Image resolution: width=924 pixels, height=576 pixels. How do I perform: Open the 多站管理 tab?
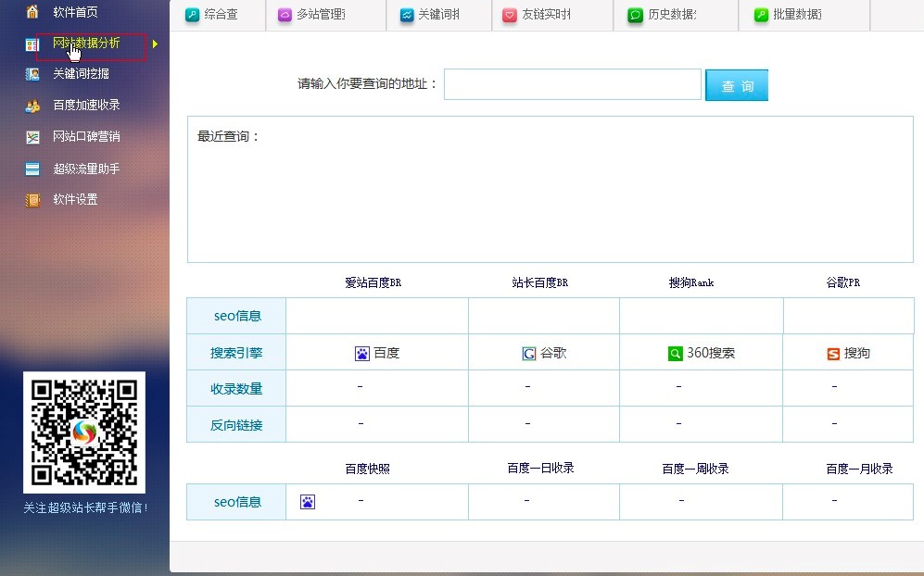320,15
